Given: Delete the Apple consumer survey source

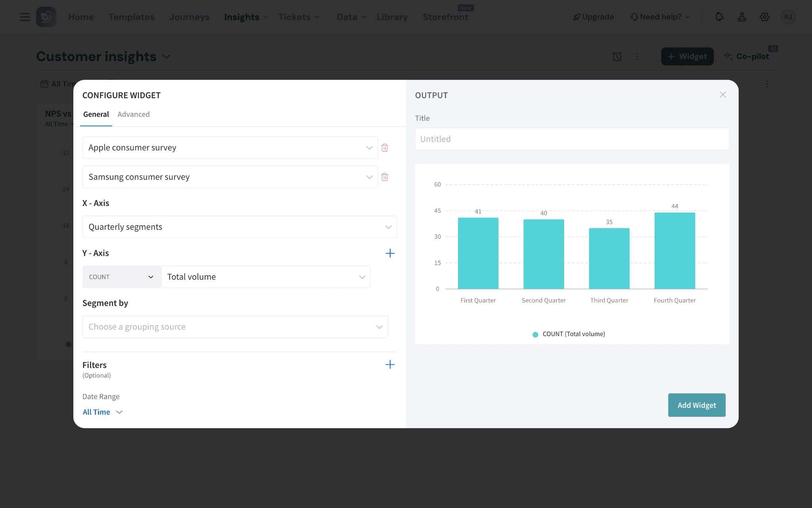Looking at the screenshot, I should (385, 148).
